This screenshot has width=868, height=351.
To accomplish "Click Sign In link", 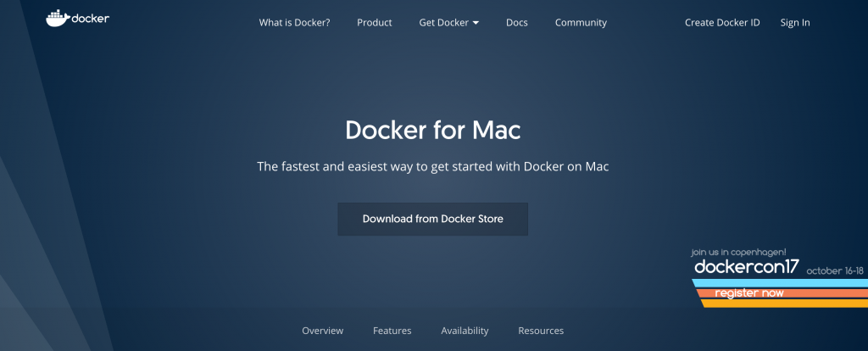I will (795, 23).
